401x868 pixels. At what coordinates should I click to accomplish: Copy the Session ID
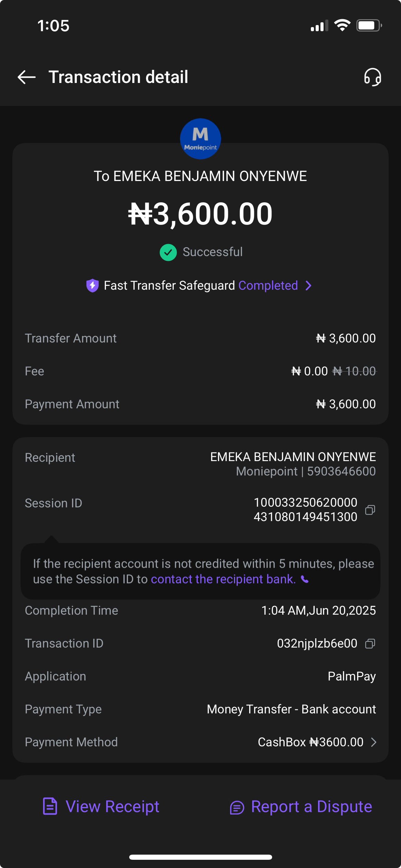click(x=370, y=510)
